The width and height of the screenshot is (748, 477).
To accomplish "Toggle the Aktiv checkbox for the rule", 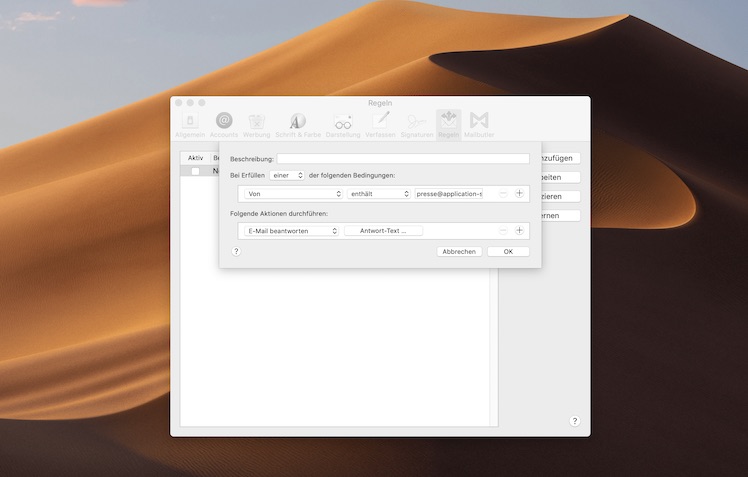I will tap(196, 171).
